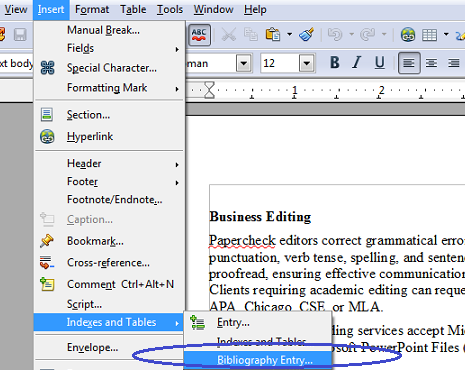Open the Hyperlink globe toolbar icon

pyautogui.click(x=408, y=35)
